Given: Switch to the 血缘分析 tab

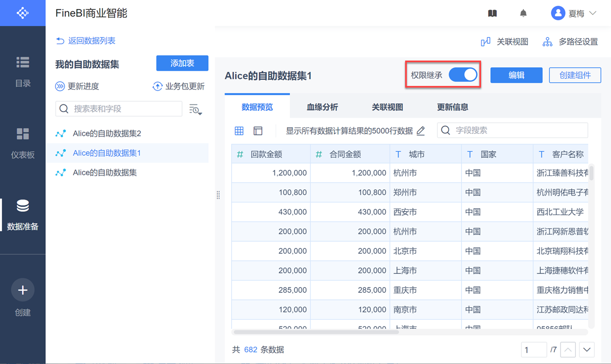Looking at the screenshot, I should (322, 107).
